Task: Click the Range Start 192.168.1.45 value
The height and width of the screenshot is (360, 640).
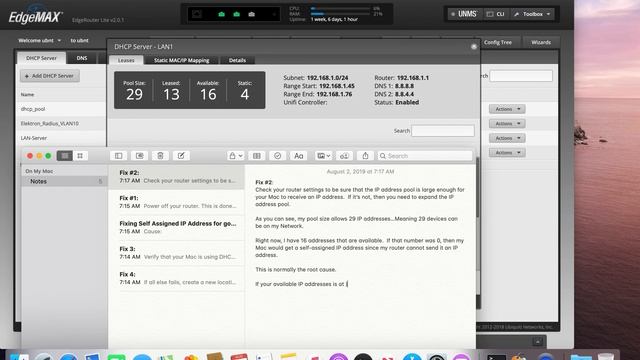Action: [x=337, y=86]
